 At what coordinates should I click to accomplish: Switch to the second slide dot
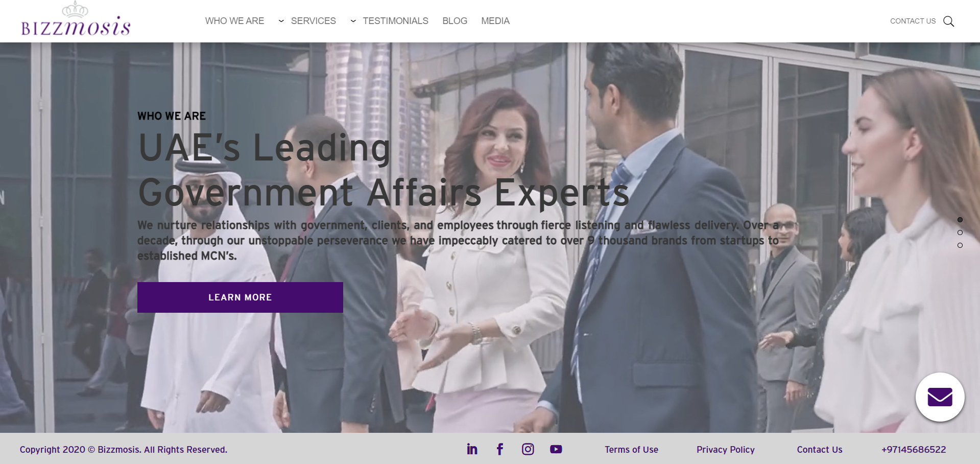pyautogui.click(x=960, y=233)
